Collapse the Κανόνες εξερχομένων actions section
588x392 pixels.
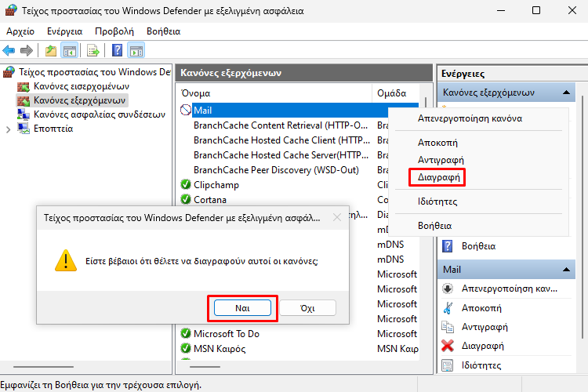point(566,93)
